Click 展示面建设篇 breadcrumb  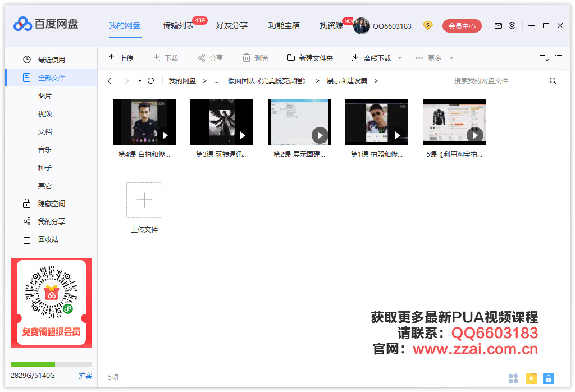347,81
